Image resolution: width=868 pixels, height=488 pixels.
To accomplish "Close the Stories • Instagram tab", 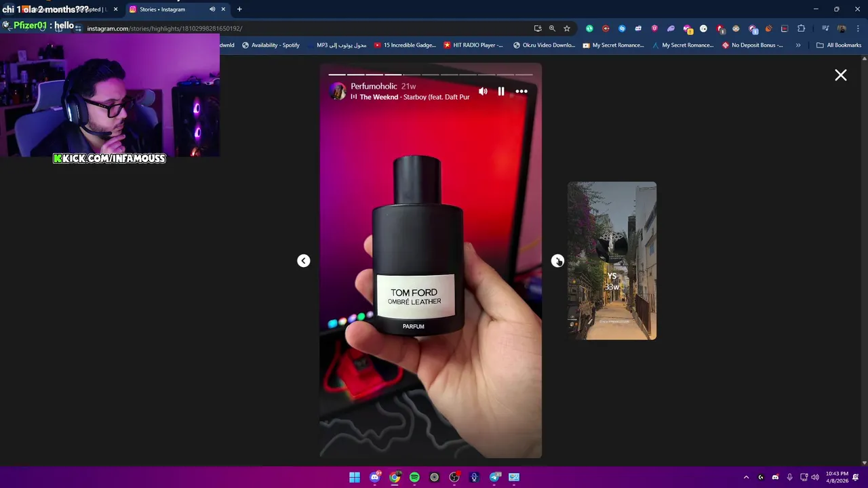I will [223, 9].
